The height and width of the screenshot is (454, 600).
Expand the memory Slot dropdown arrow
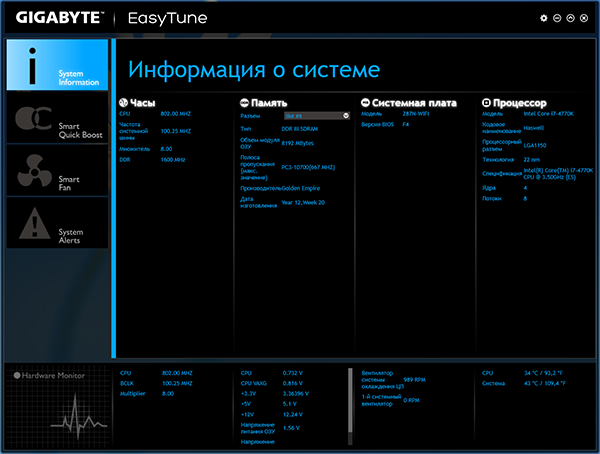pos(346,116)
